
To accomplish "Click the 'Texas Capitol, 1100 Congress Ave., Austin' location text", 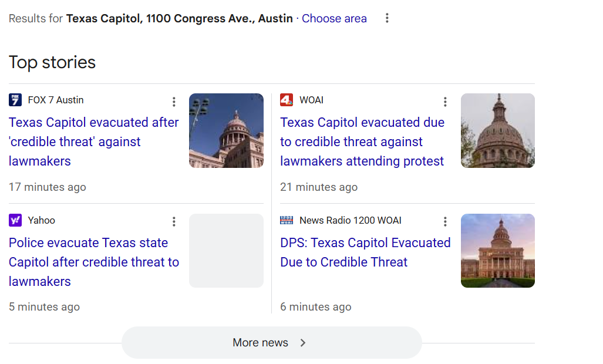I will pyautogui.click(x=179, y=18).
